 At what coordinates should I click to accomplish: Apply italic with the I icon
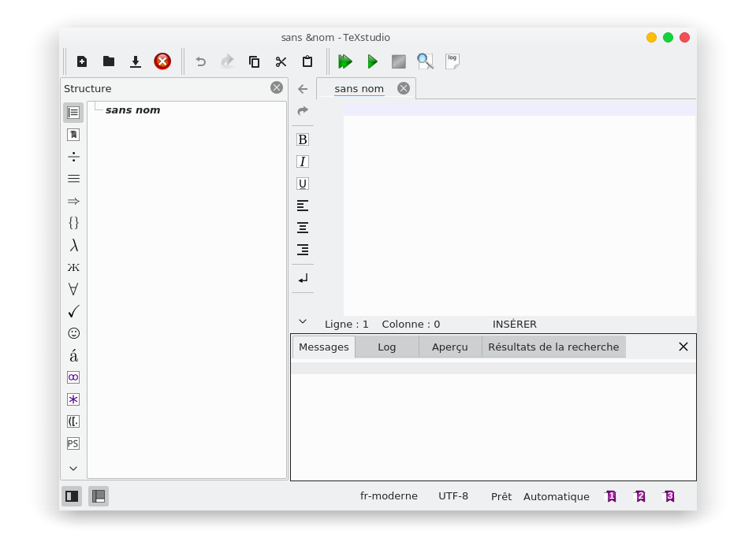303,161
